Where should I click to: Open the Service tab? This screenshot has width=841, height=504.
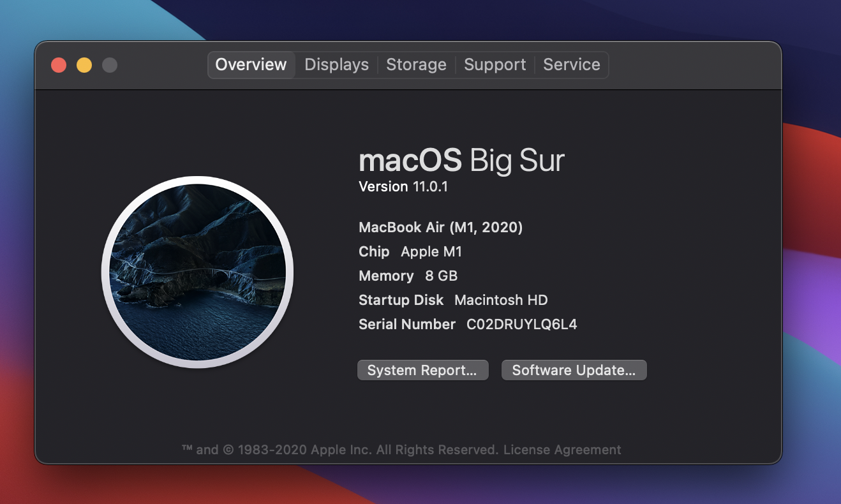(x=571, y=64)
